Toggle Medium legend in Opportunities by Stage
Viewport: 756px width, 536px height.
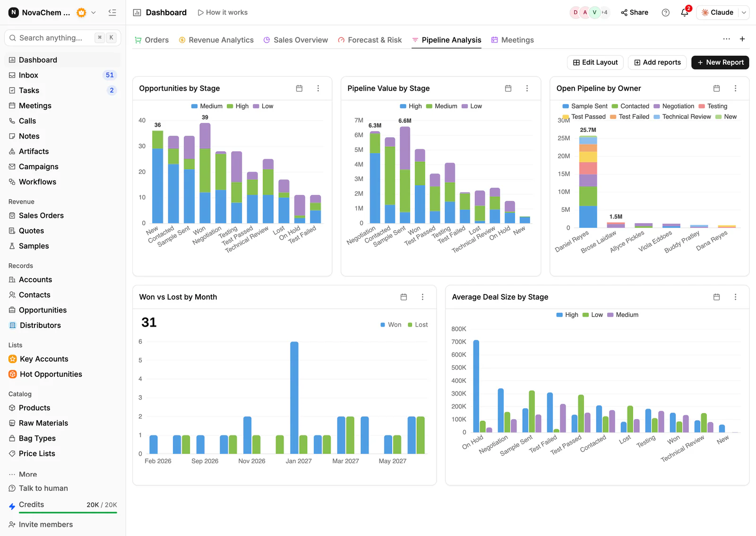[x=206, y=106]
